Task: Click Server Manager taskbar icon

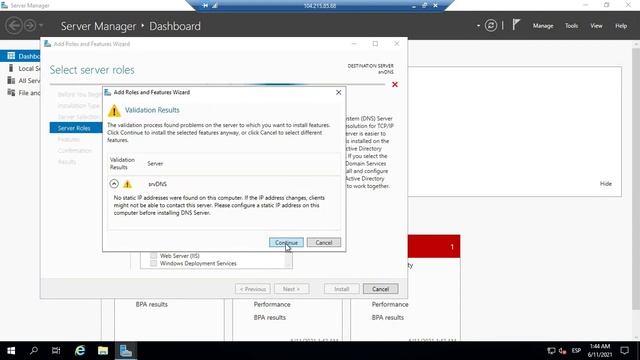Action: click(x=126, y=351)
